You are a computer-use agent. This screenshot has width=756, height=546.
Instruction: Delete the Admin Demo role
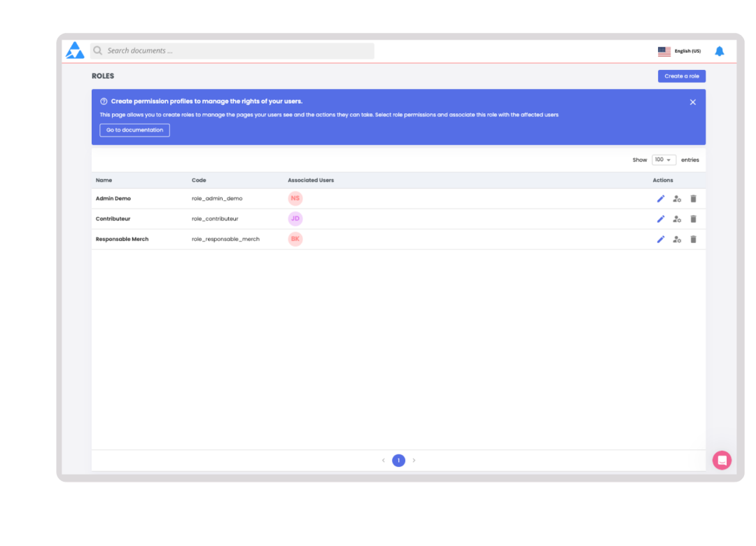coord(694,198)
